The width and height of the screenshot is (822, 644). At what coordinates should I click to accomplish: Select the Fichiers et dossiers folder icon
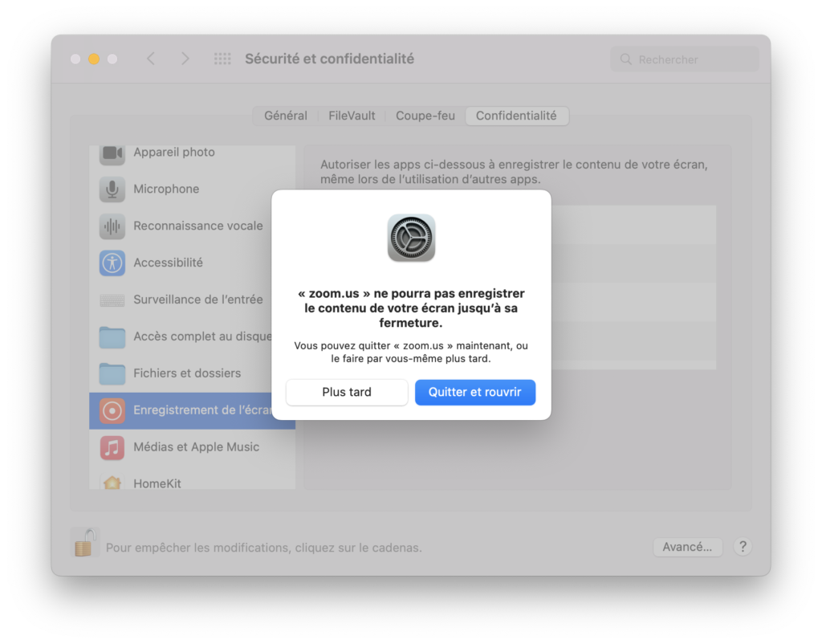112,373
